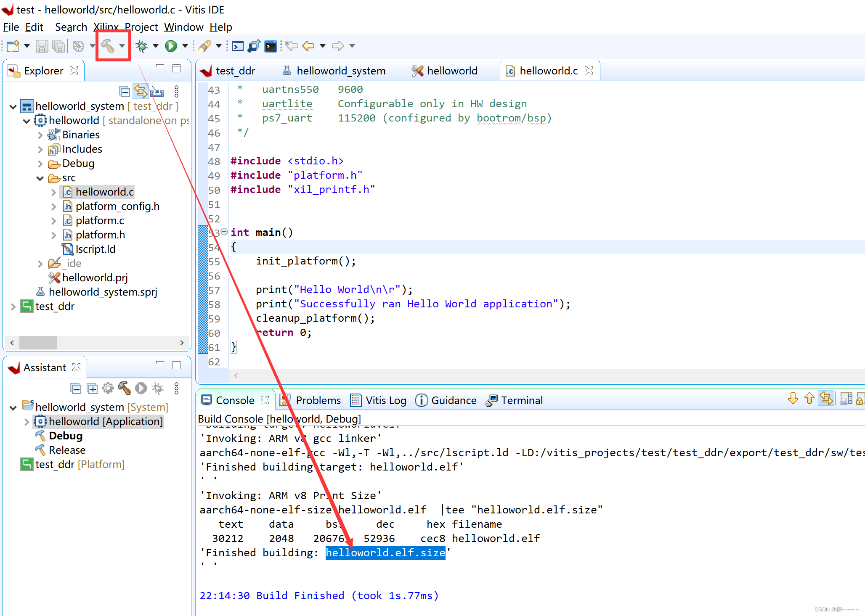
Task: Click the build hammer in Assistant panel
Action: [x=125, y=388]
